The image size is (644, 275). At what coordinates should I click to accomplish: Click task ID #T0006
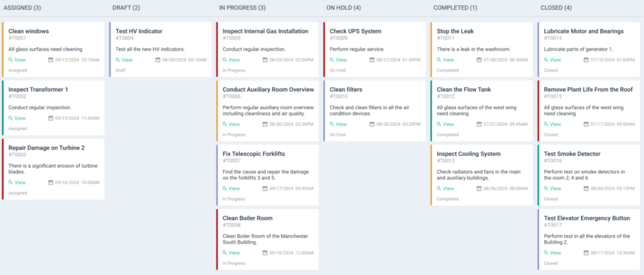(x=231, y=97)
